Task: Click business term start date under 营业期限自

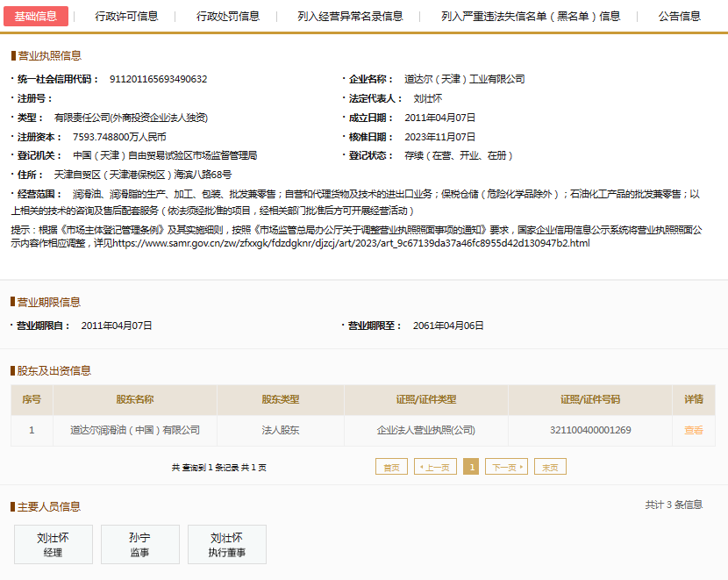Action: pos(117,326)
